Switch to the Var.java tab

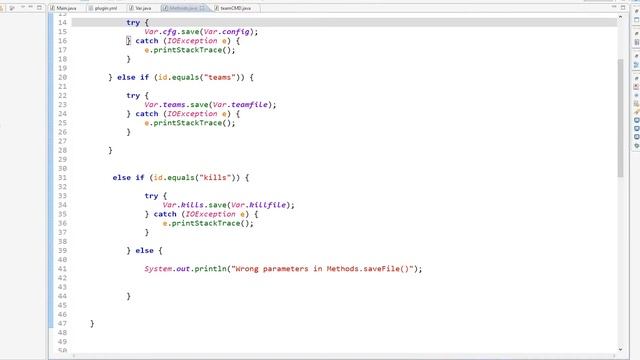140,8
